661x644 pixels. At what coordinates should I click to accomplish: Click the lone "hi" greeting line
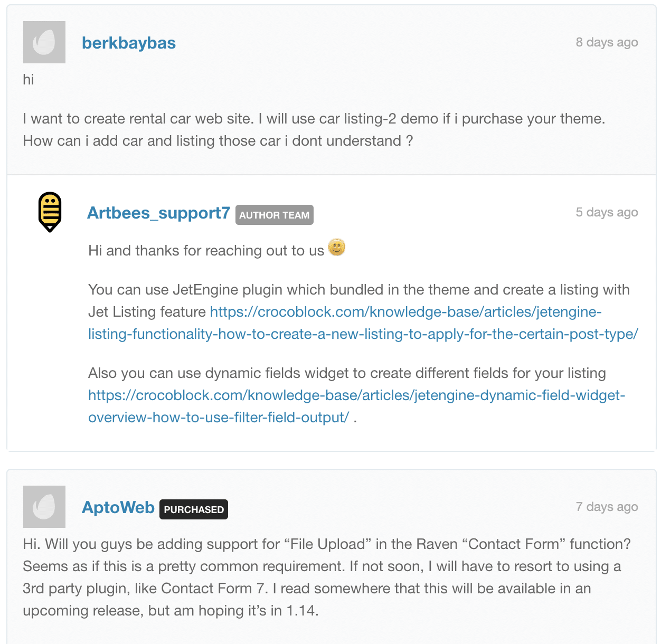pos(29,80)
